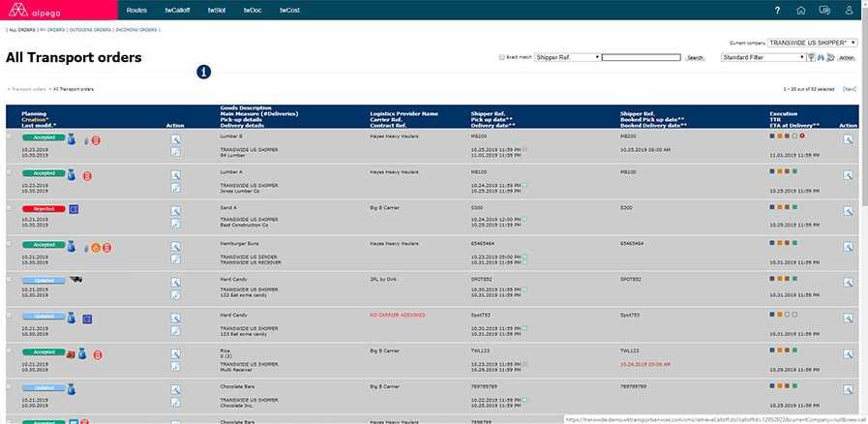Open the user profile icon
The image size is (868, 424).
850,10
